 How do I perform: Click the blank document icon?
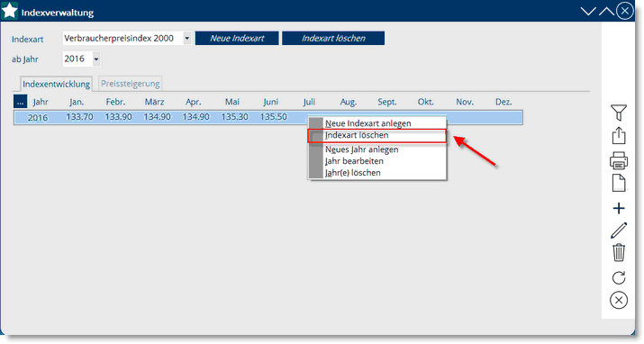coord(619,183)
